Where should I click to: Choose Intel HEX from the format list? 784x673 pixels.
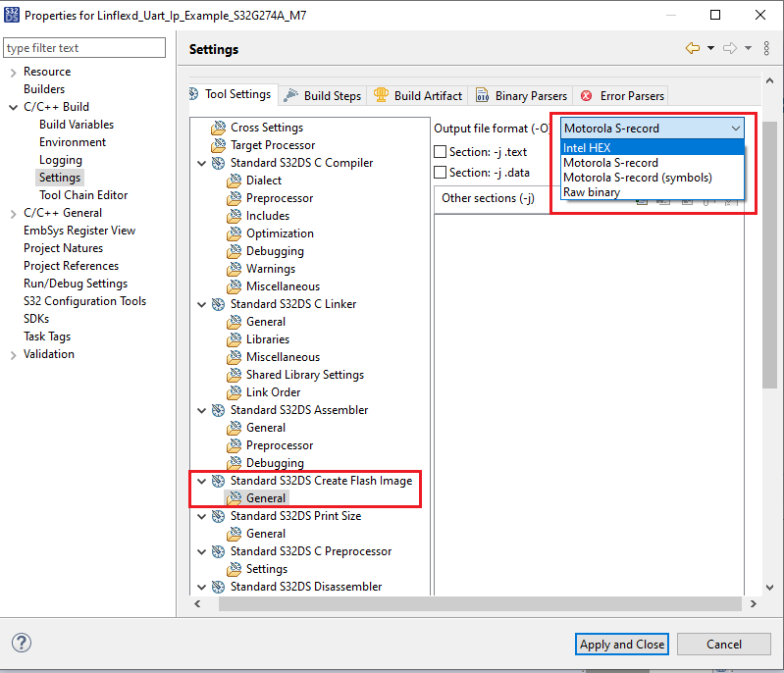(x=653, y=148)
